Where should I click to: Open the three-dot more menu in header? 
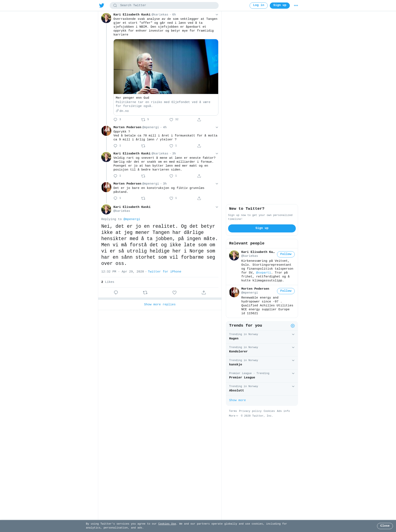click(296, 5)
